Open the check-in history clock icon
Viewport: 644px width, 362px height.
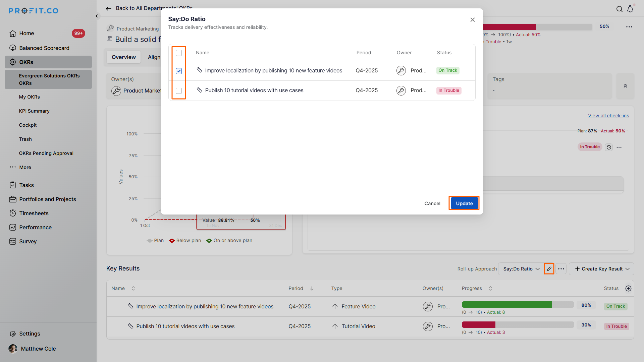pyautogui.click(x=609, y=147)
